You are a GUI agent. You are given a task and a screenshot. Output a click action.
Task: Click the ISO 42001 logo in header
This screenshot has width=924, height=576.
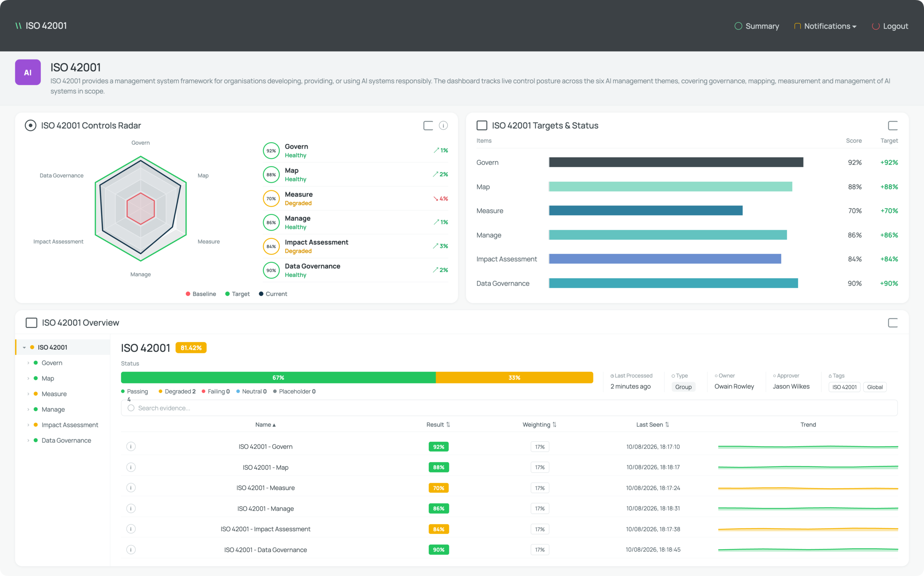(x=41, y=26)
